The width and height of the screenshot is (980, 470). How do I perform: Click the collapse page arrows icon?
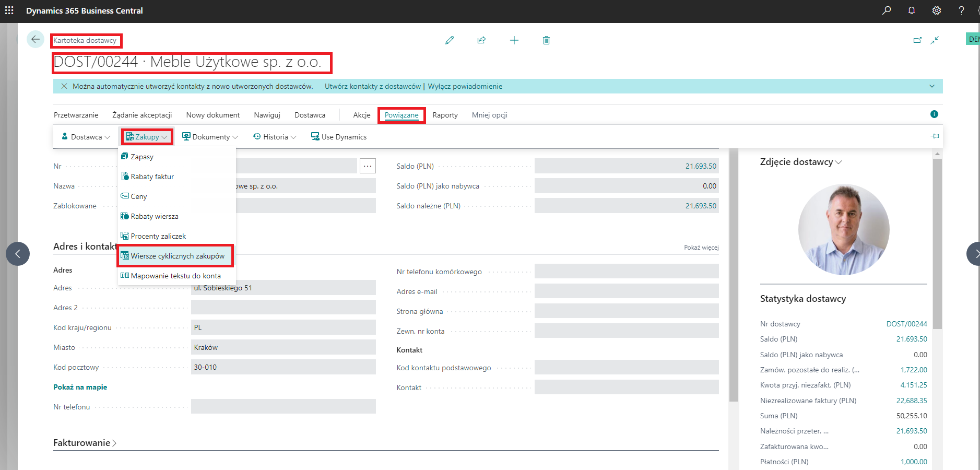(935, 40)
